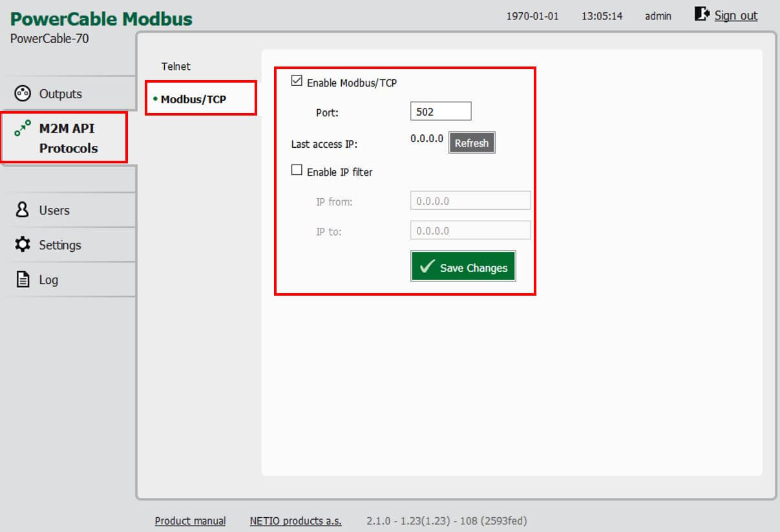Click the M2M API Protocols arrows icon

[23, 128]
